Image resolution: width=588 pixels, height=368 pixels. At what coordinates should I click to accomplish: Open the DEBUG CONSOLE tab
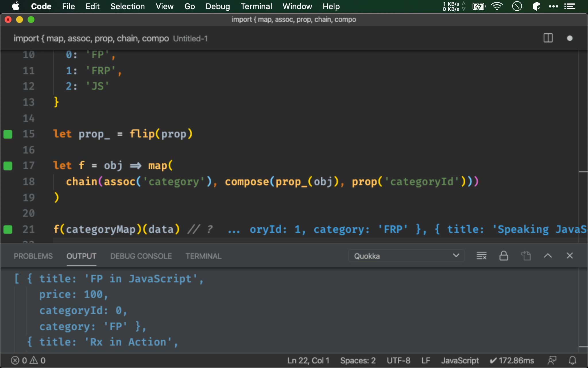pos(141,256)
